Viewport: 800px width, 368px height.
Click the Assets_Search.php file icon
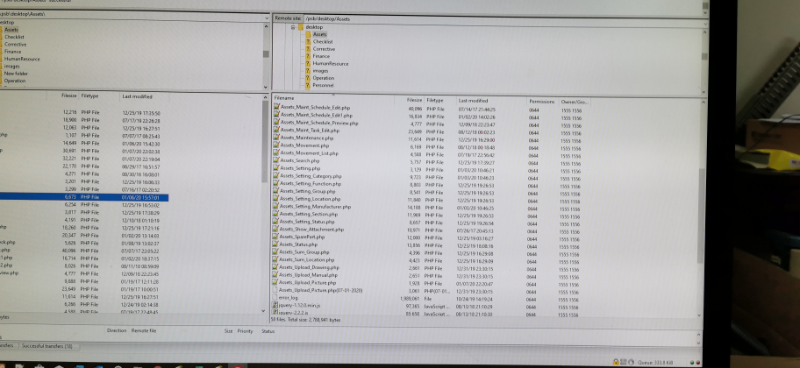(277, 160)
